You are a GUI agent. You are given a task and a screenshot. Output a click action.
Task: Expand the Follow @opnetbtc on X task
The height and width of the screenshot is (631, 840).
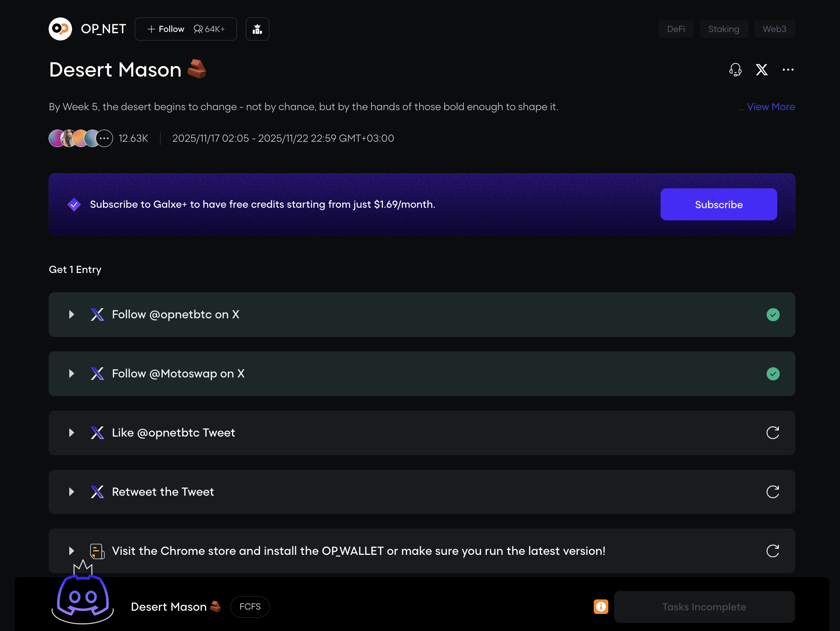[72, 315]
